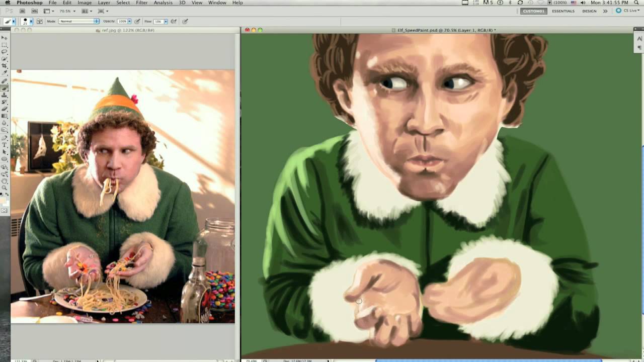
Task: Select the Spot Healing Brush tool
Action: tap(5, 80)
